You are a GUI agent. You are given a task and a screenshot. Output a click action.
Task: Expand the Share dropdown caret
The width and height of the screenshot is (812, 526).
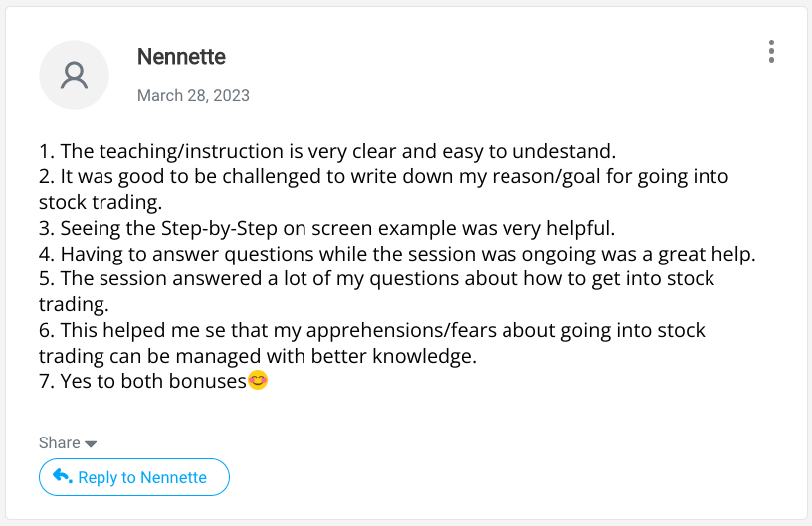coord(91,444)
